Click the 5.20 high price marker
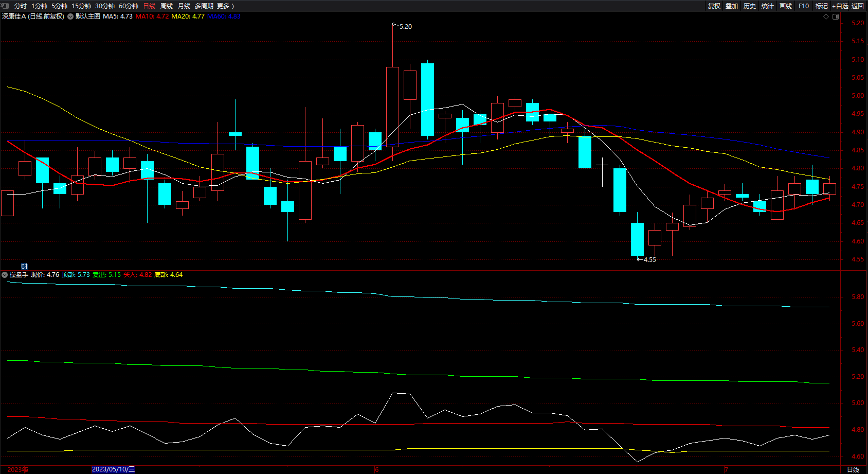This screenshot has width=868, height=474. (x=405, y=27)
